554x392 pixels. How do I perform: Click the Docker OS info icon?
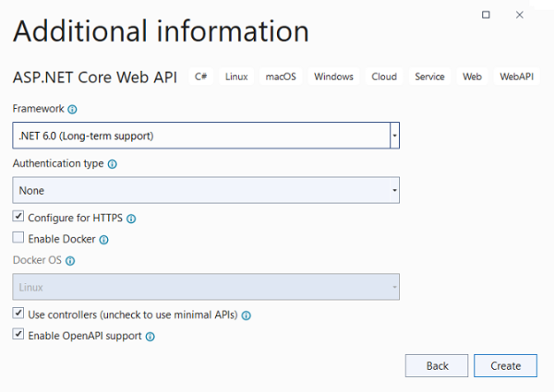71,261
